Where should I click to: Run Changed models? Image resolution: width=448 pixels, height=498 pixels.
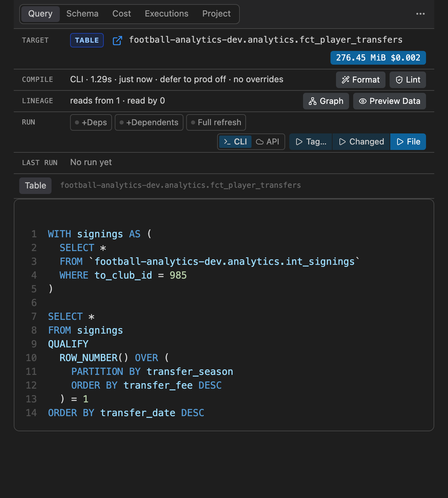[x=361, y=142]
